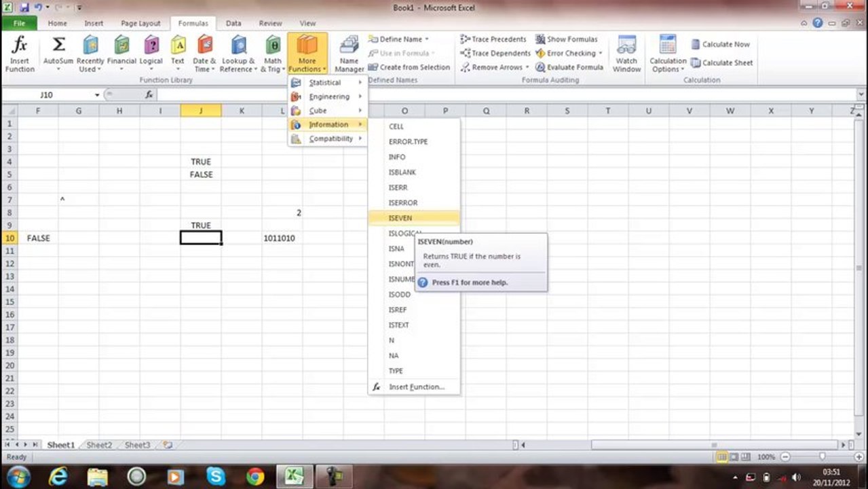Expand the Engineering submenu
Image resolution: width=868 pixels, height=489 pixels.
pos(328,96)
